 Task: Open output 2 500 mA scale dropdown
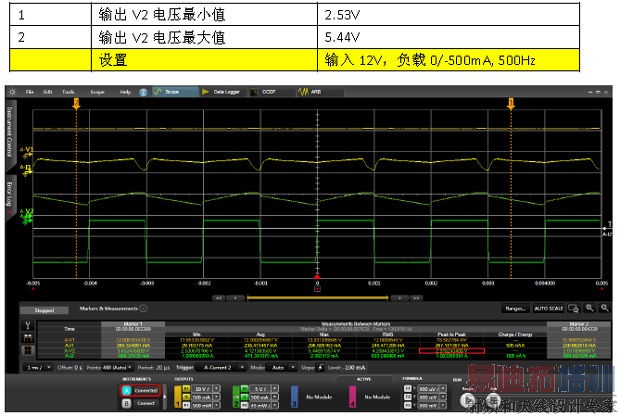[275, 397]
